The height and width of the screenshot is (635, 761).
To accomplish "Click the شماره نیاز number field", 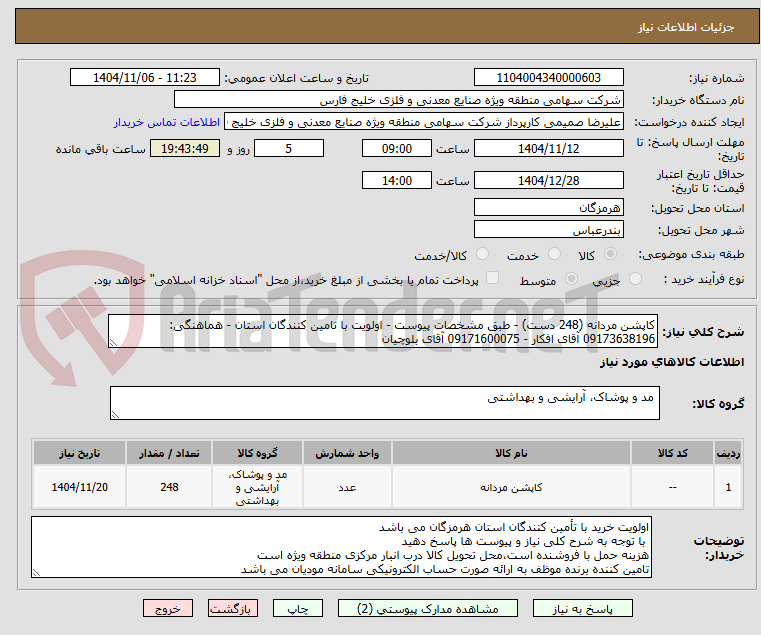I will tap(548, 78).
